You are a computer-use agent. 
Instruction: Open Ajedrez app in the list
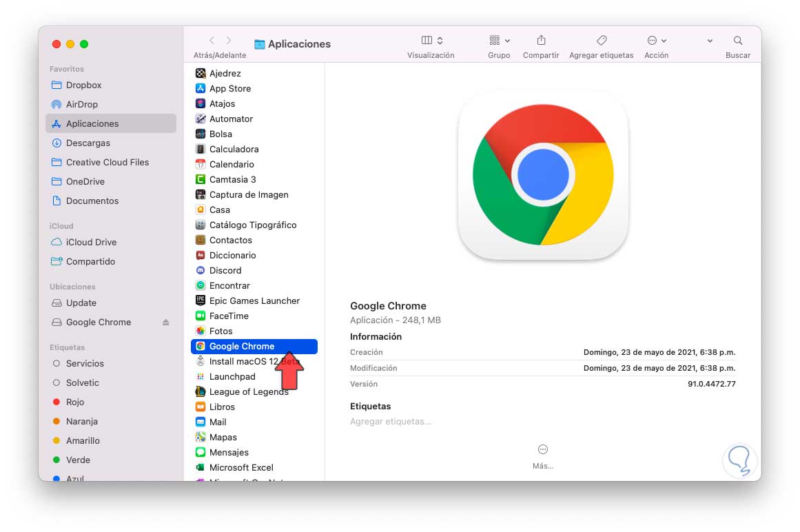(x=254, y=74)
